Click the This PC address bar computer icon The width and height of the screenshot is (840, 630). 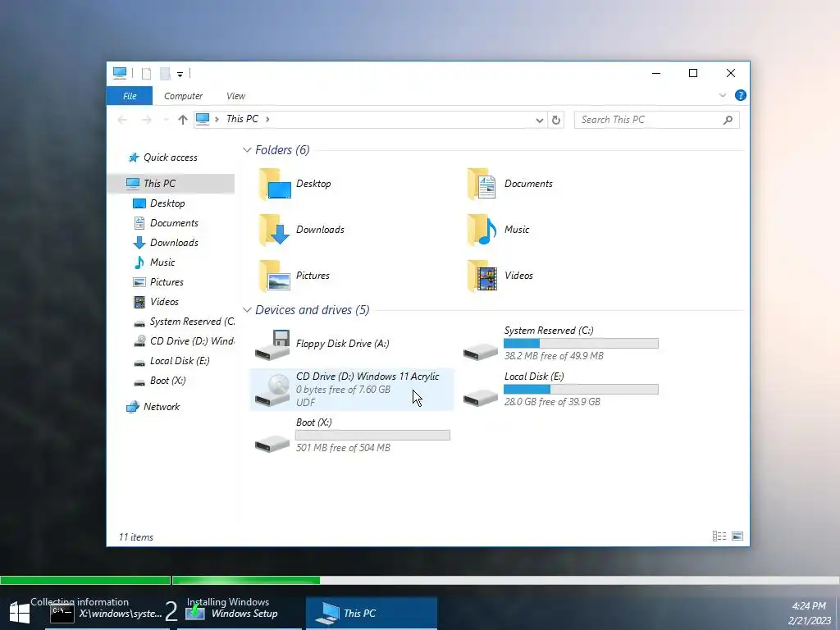click(x=203, y=119)
